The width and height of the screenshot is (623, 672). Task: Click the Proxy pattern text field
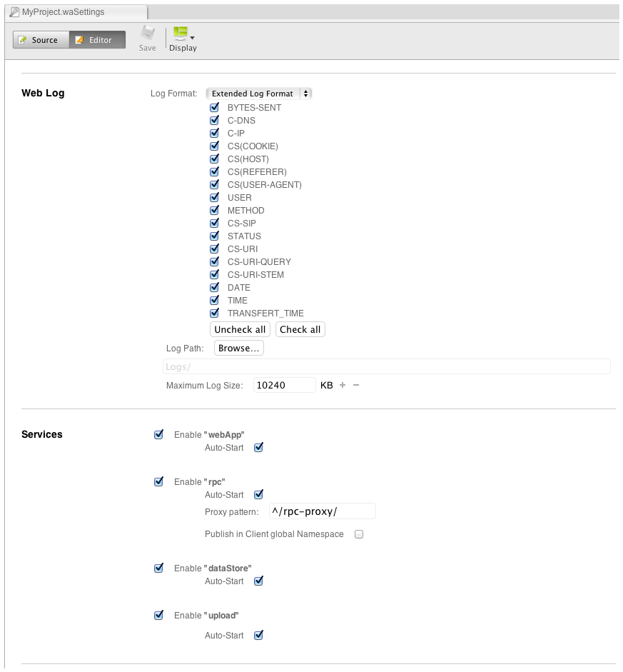322,511
